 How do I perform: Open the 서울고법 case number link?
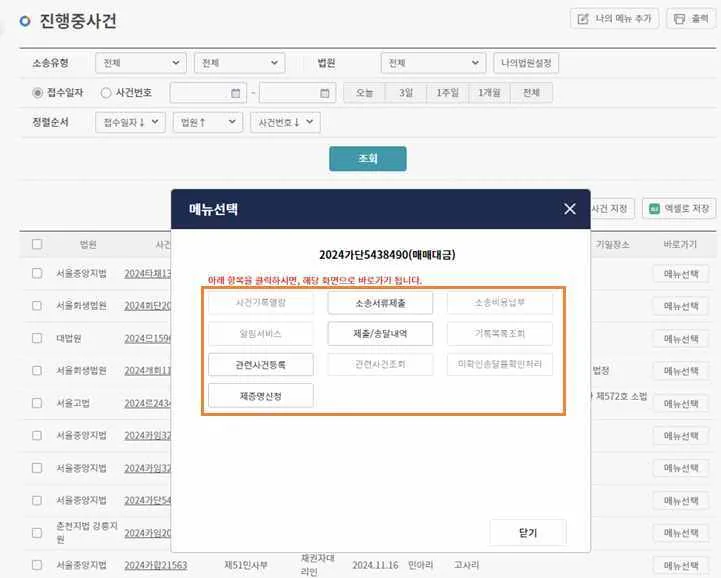click(147, 404)
